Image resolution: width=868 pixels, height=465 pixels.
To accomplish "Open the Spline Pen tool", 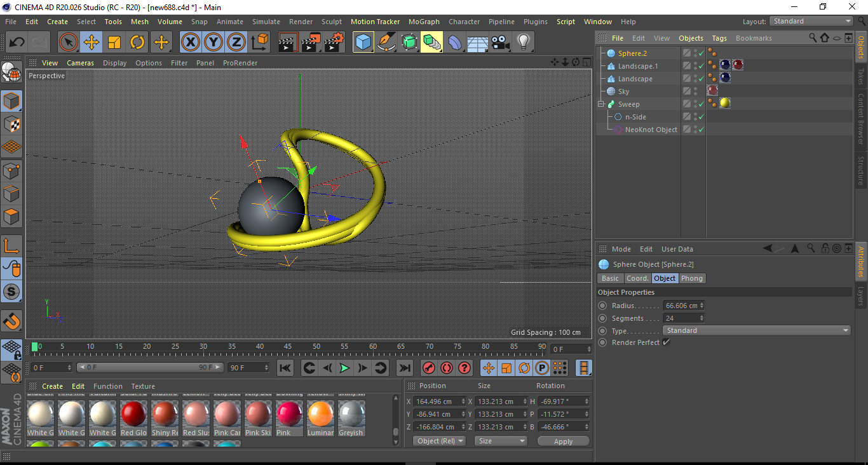I will (x=386, y=43).
